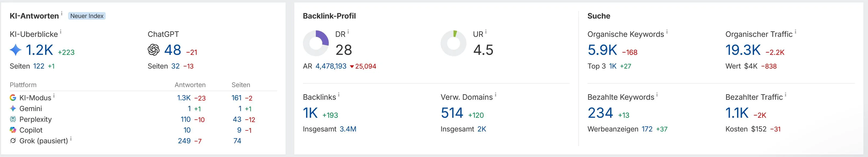Open the AR rank value 4,478,193
This screenshot has width=868, height=157.
pos(331,66)
